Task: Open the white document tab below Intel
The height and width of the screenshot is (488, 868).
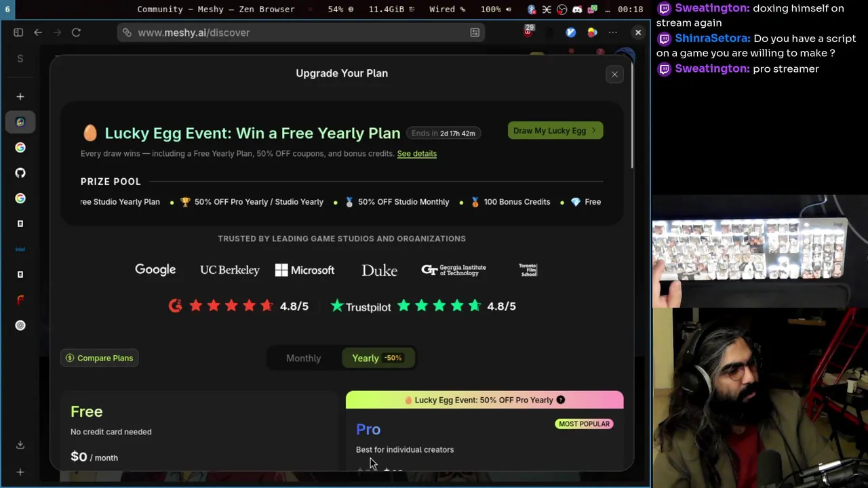Action: (20, 274)
